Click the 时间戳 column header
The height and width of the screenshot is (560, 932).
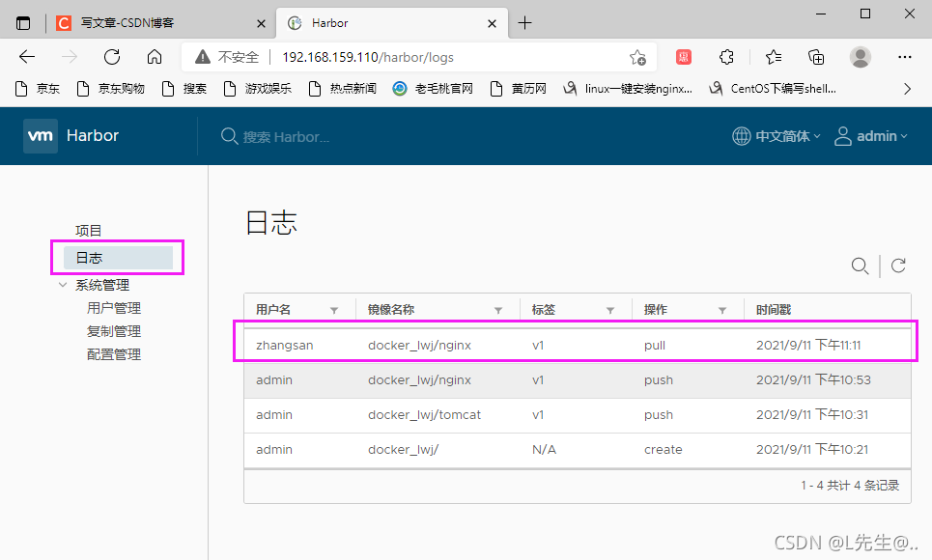tap(774, 310)
